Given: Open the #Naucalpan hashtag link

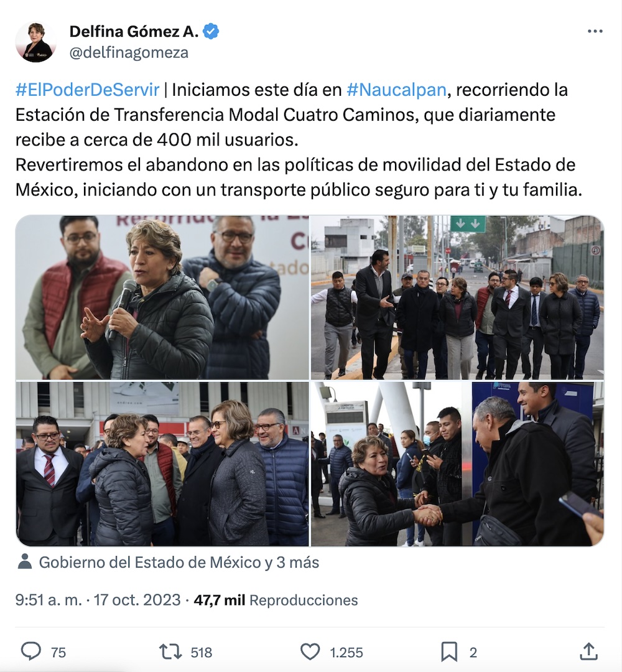Looking at the screenshot, I should tap(396, 90).
